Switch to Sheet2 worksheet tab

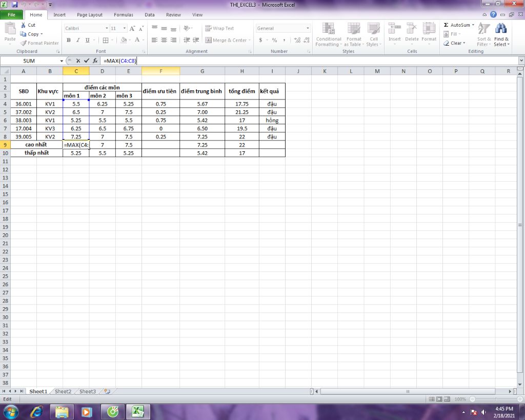tap(63, 391)
